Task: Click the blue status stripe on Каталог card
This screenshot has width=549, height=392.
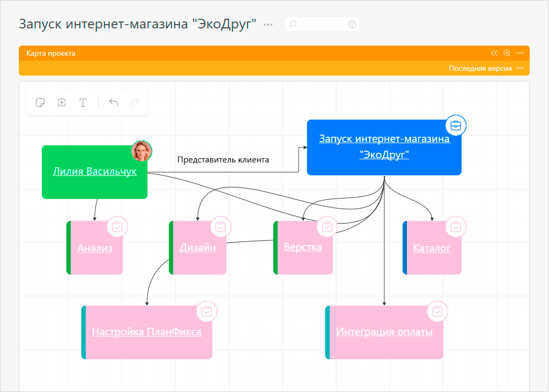Action: tap(405, 248)
